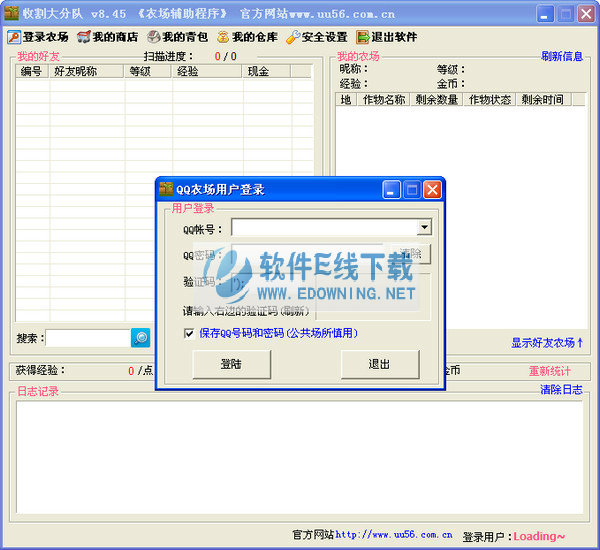
Task: Open 我的商店 shopping cart icon
Action: [84, 37]
